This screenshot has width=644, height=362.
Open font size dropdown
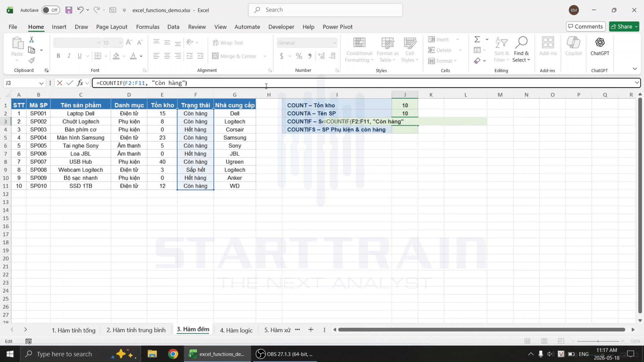pos(120,43)
